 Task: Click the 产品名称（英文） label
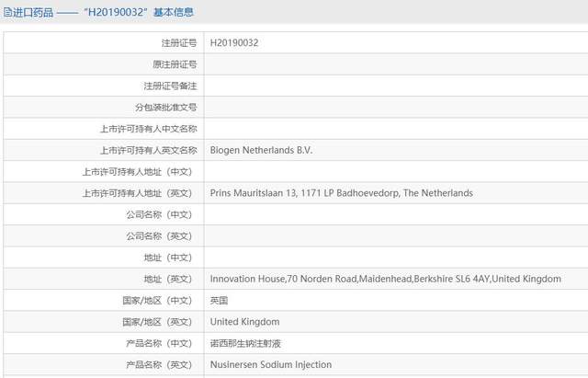[x=159, y=365]
